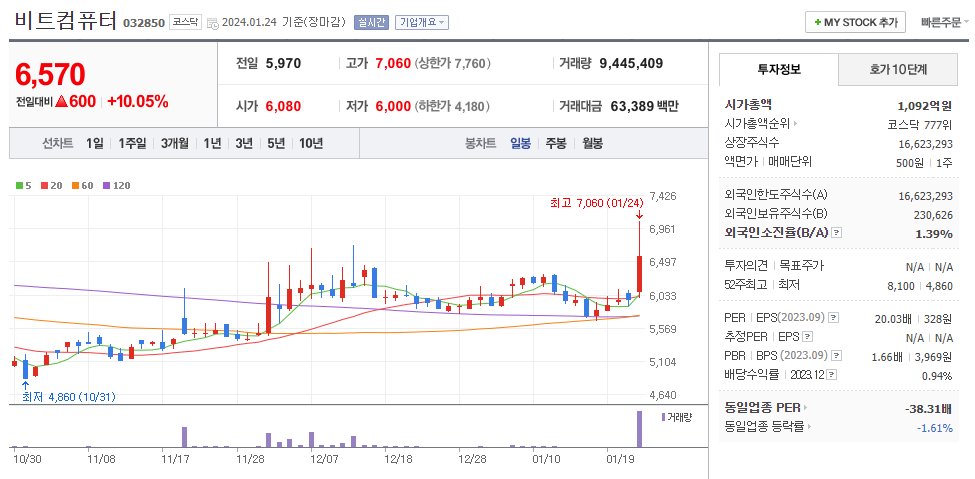The width and height of the screenshot is (975, 479).
Task: Click the 상한가 7,760 text
Action: [454, 63]
